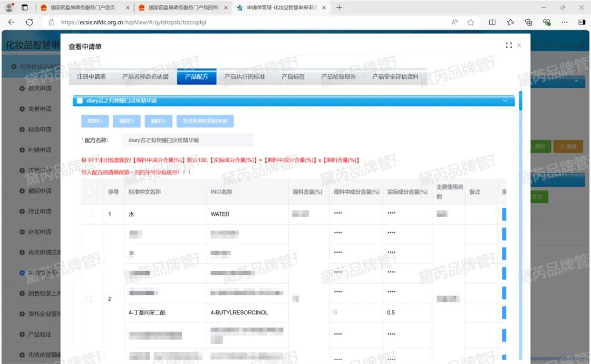Image resolution: width=591 pixels, height=364 pixels.
Task: Switch to the 产品安全评估资料 tab
Action: click(x=395, y=77)
